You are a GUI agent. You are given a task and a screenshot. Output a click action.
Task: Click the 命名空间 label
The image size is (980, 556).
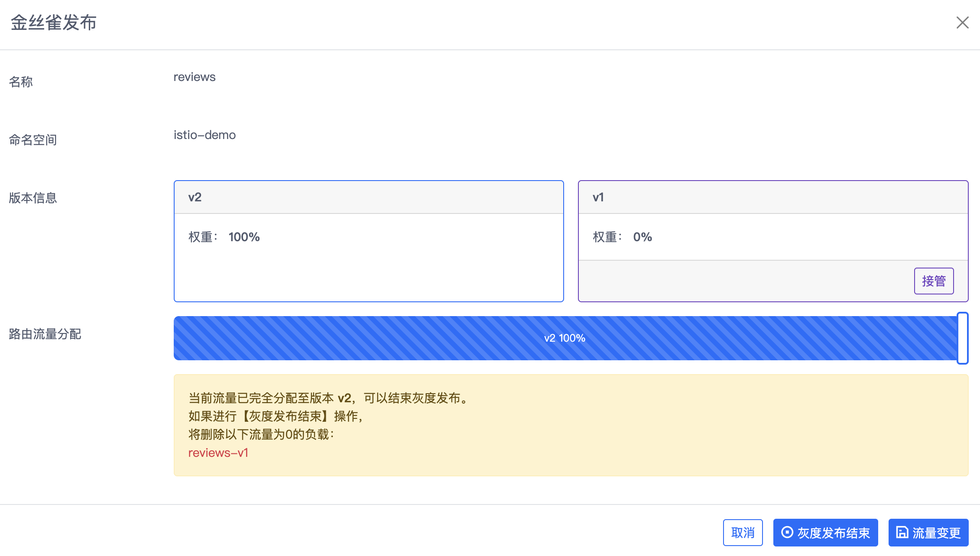[x=33, y=140]
